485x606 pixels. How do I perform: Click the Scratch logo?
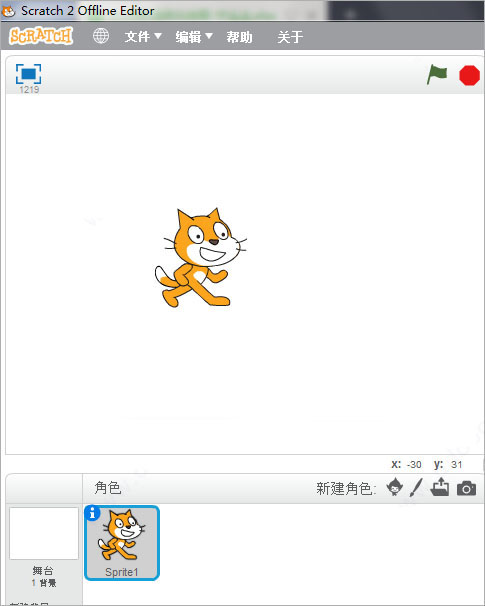(41, 36)
